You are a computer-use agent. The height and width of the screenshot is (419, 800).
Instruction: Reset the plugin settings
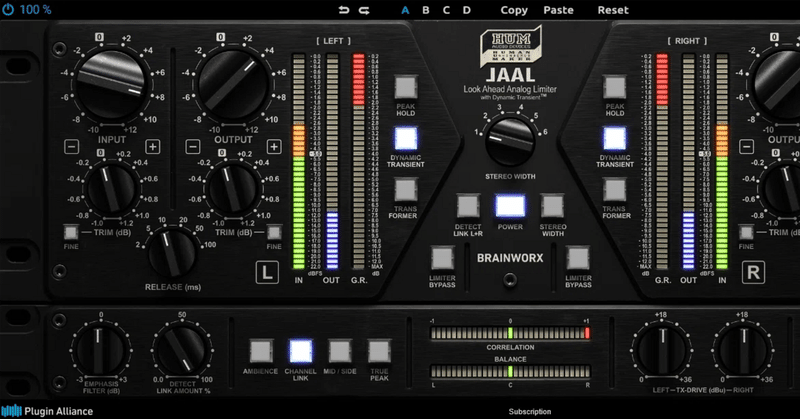click(613, 10)
